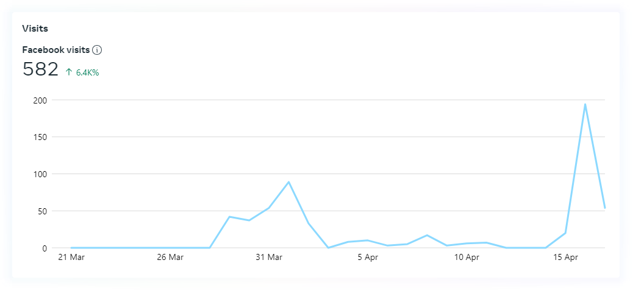Click the 6.4K% change percentage
The height and width of the screenshot is (302, 644).
click(88, 72)
